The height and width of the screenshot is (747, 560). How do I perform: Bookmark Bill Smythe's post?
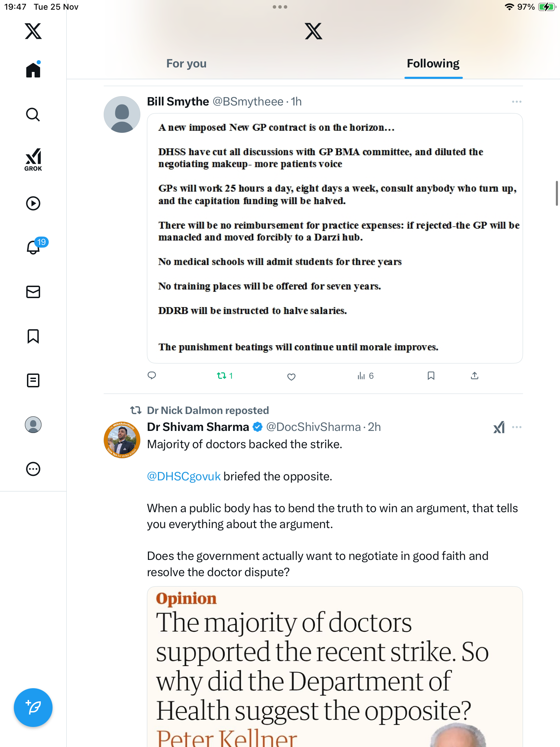[x=431, y=376]
